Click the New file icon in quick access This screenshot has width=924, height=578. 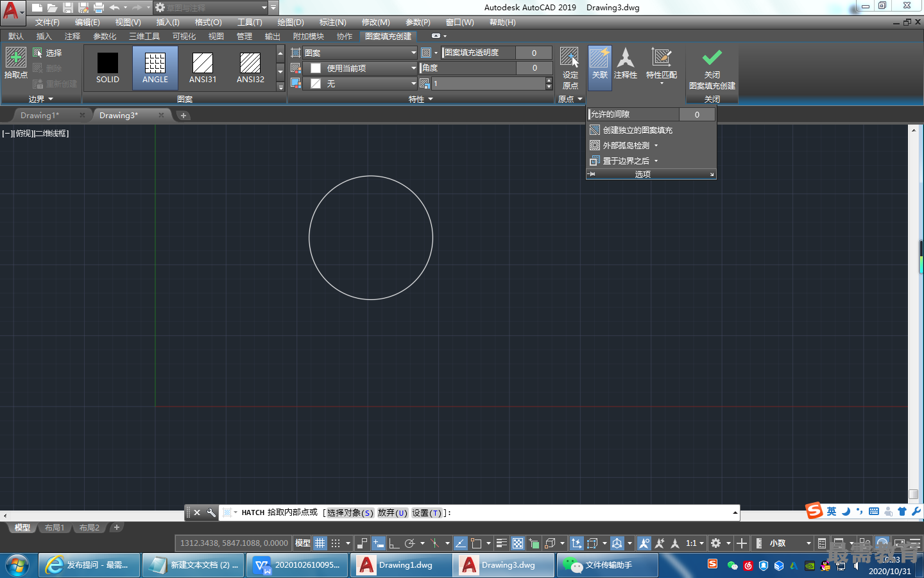click(x=37, y=8)
